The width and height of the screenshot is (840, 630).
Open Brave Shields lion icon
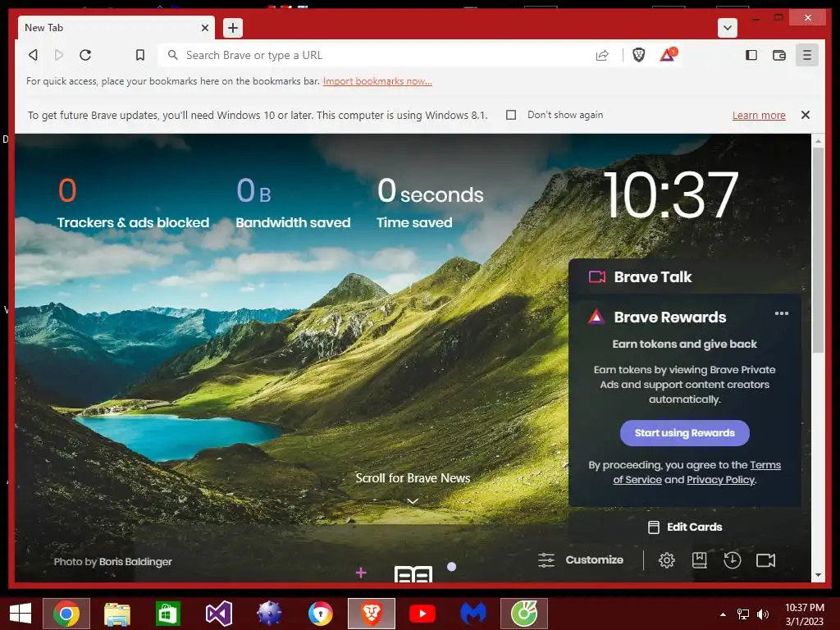638,55
